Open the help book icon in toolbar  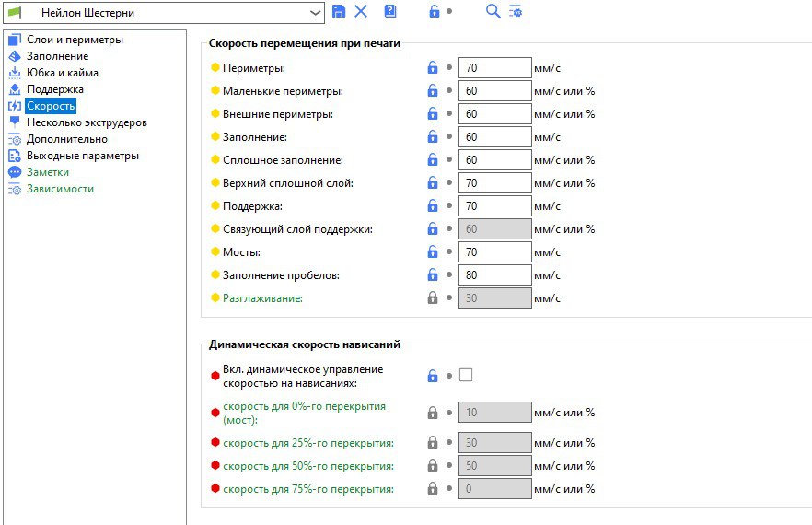(390, 11)
